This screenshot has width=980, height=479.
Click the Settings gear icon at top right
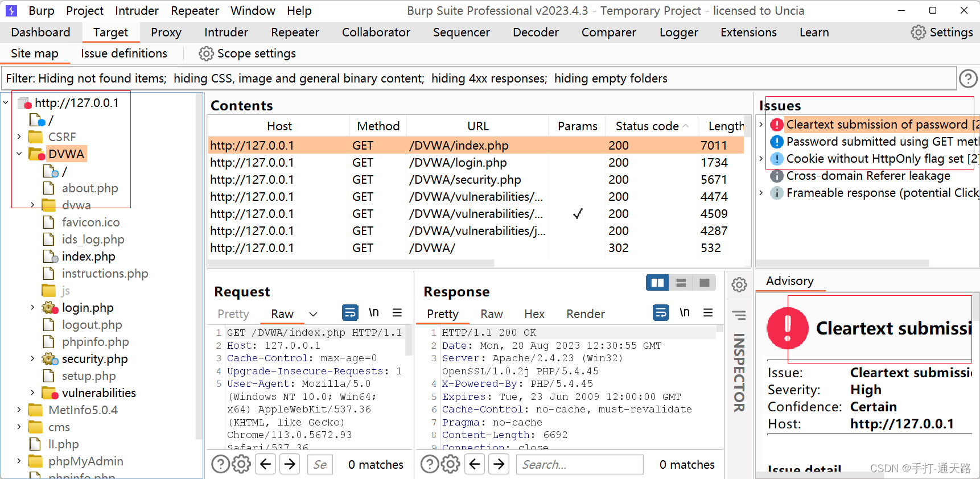pyautogui.click(x=918, y=32)
